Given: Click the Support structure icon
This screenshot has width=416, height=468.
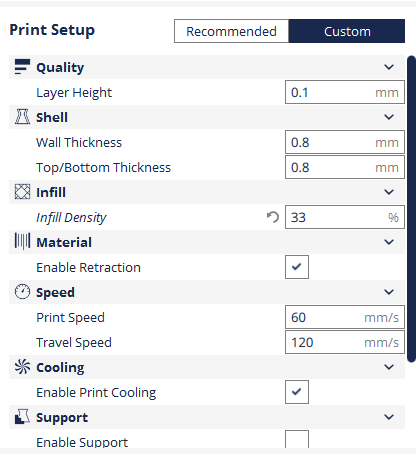Looking at the screenshot, I should click(x=22, y=417).
